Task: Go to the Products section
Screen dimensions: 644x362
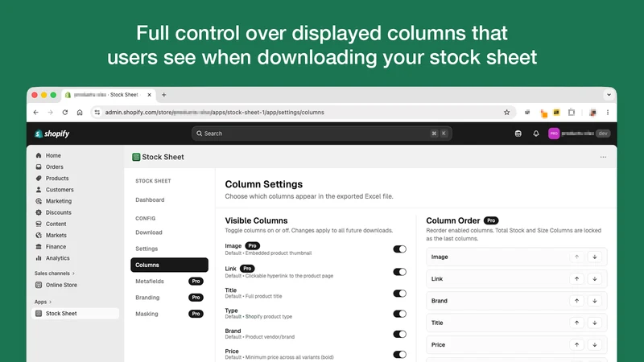Action: pyautogui.click(x=57, y=179)
